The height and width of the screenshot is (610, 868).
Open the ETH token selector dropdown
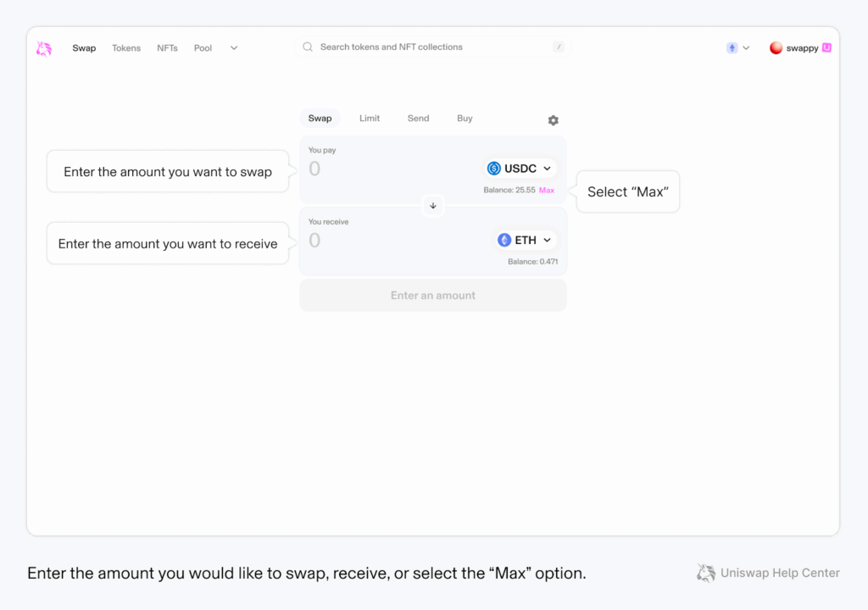[x=526, y=241]
